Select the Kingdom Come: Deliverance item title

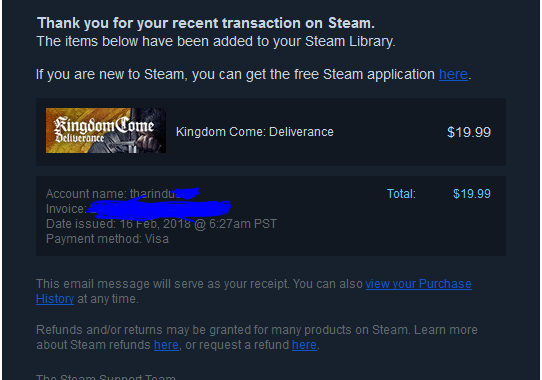[255, 132]
